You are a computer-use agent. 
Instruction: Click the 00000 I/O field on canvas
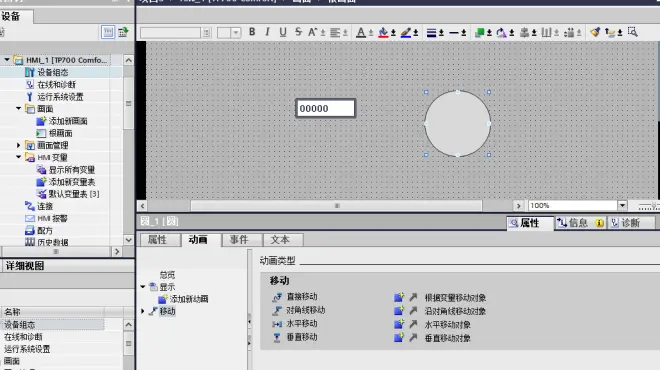coord(325,108)
